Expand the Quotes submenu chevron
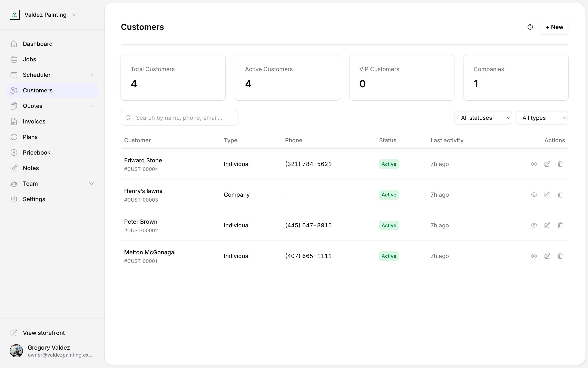 click(x=91, y=106)
